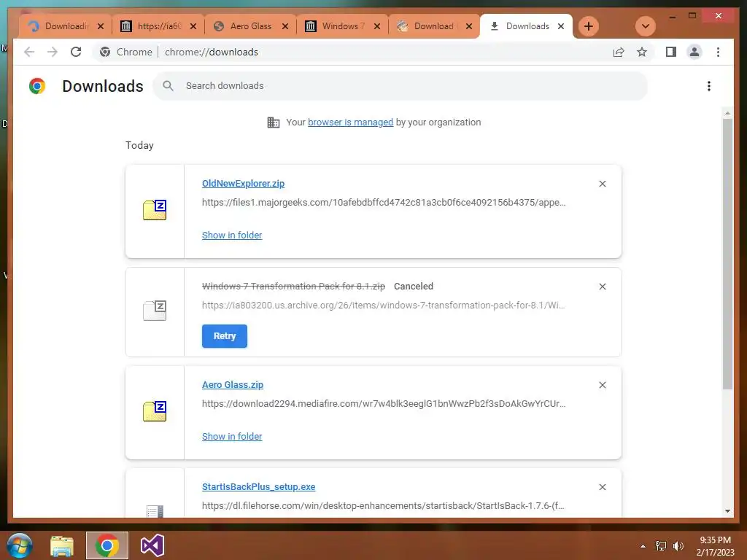747x560 pixels.
Task: Open the 'browser is managed' link
Action: pos(350,122)
